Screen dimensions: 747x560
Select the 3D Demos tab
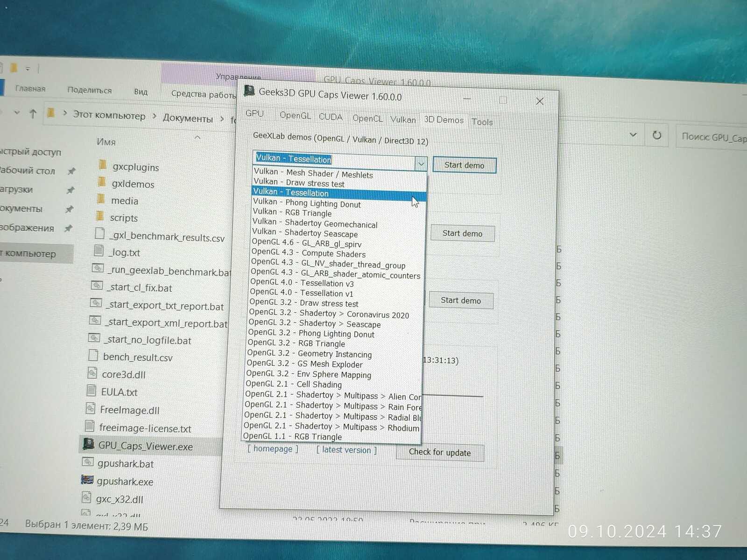pyautogui.click(x=444, y=120)
